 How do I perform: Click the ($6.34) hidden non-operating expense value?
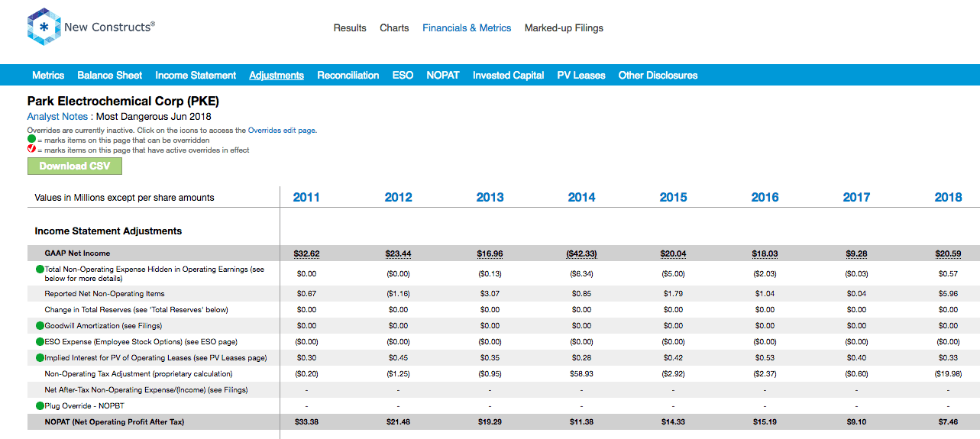pyautogui.click(x=581, y=273)
